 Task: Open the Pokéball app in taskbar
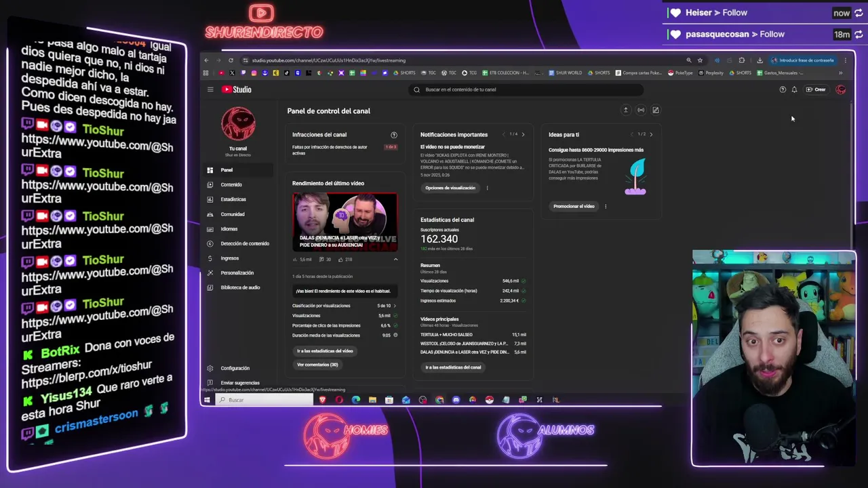(x=489, y=400)
